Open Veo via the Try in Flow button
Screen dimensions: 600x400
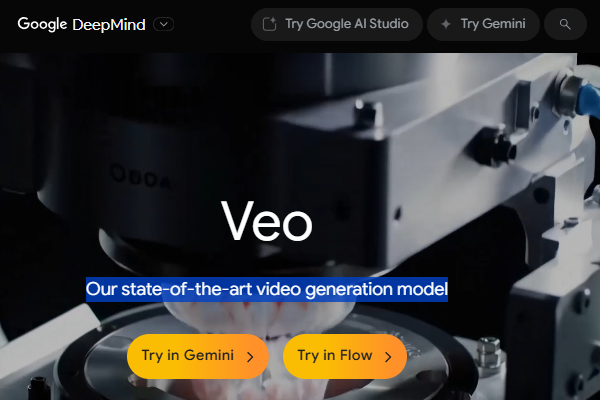click(345, 356)
